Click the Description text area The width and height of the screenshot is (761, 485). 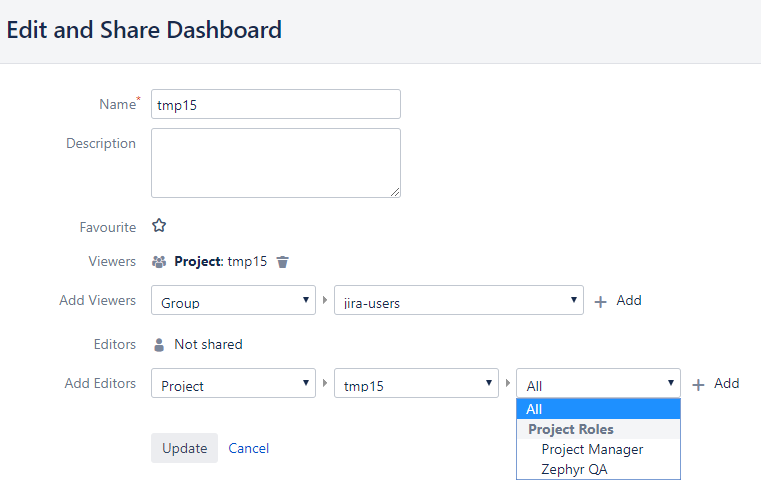pos(276,163)
